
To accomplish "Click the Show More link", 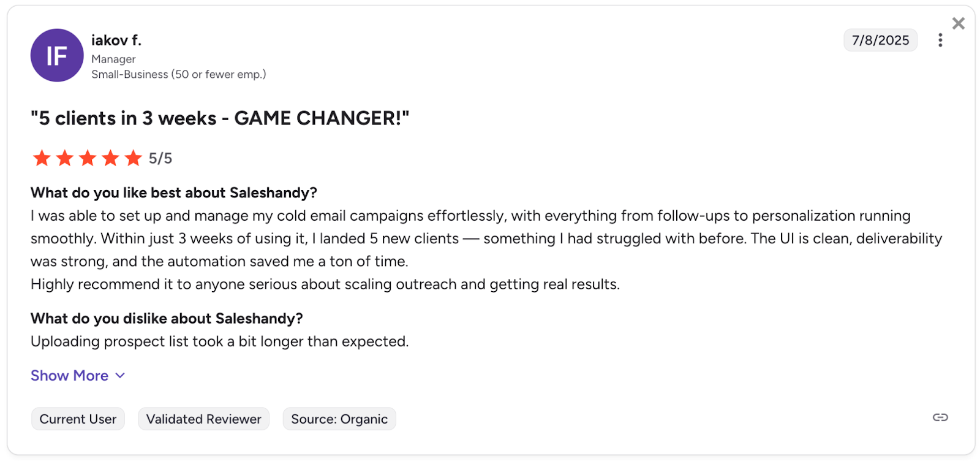I will coord(69,376).
